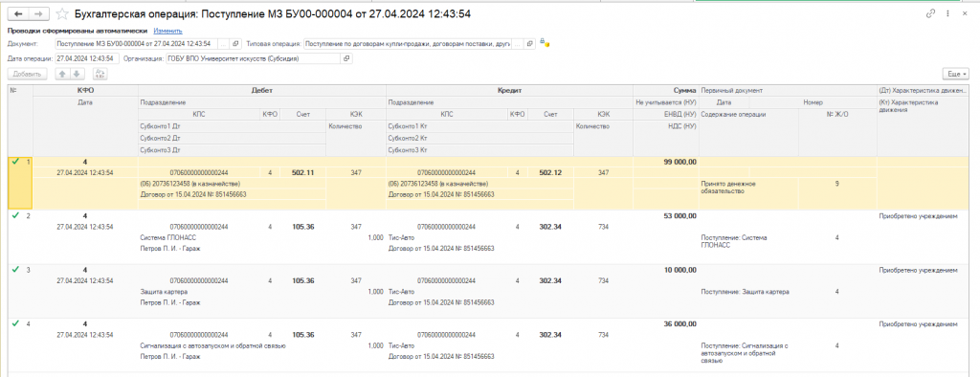
Task: Open the typical operation card icon
Action: (529, 44)
